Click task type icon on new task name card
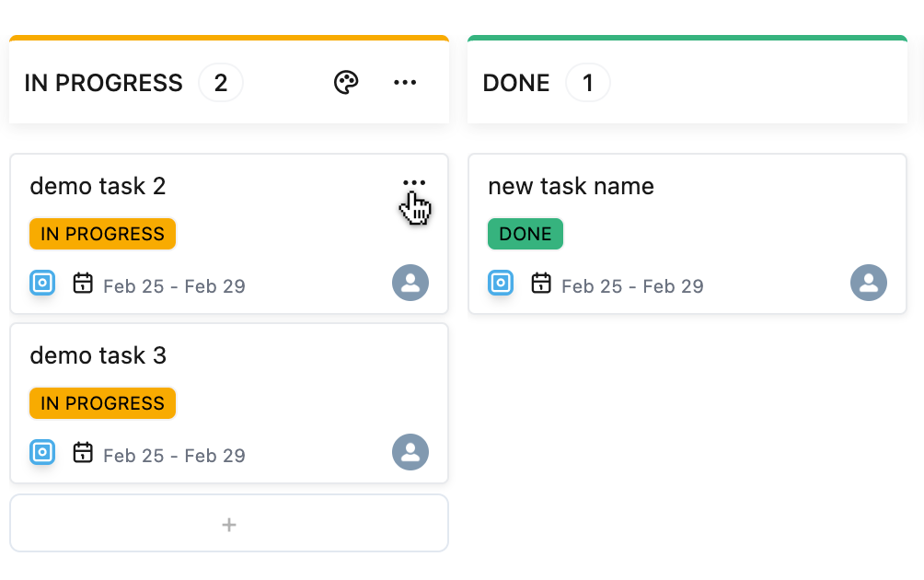924x580 pixels. click(501, 283)
